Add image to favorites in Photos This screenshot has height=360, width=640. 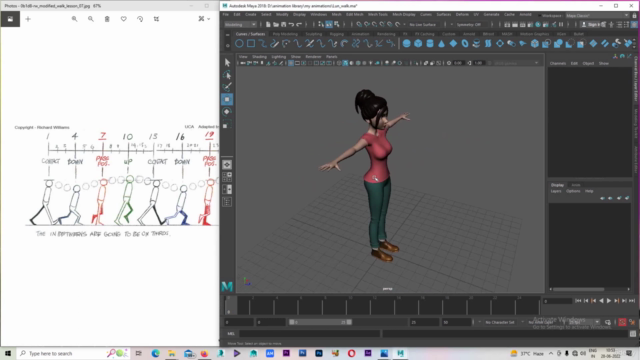124,19
